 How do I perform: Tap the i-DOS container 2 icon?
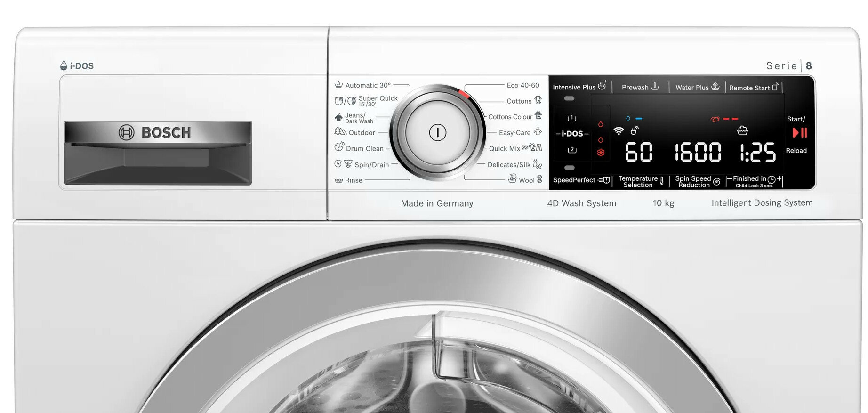(572, 150)
